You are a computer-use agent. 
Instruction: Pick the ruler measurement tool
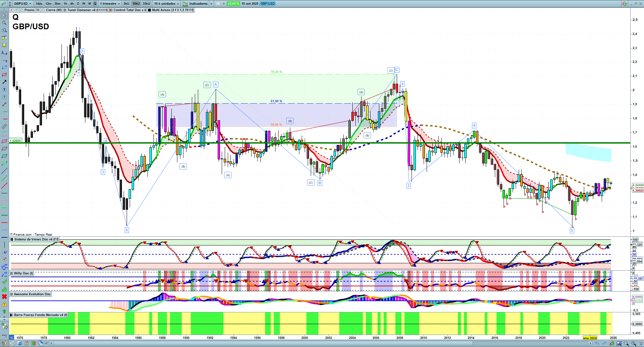[x=4, y=127]
